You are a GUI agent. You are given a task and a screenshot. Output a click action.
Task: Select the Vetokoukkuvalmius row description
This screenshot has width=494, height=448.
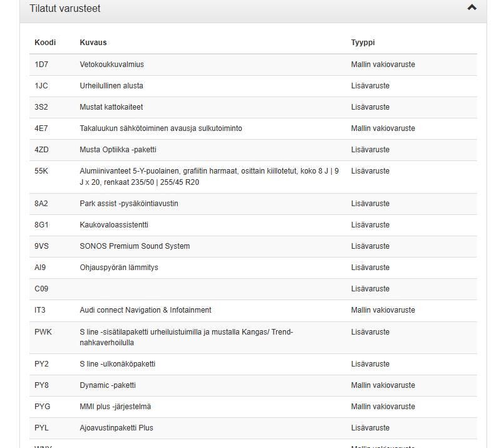[111, 65]
